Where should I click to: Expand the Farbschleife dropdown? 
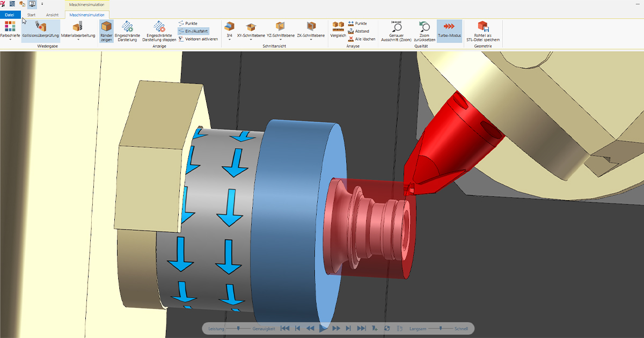pyautogui.click(x=10, y=40)
